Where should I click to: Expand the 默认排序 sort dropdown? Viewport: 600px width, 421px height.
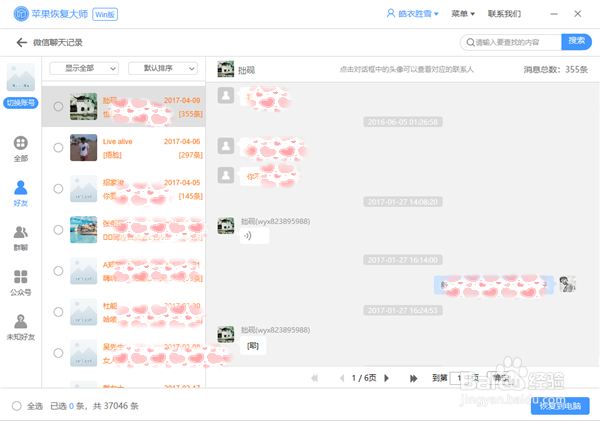[163, 69]
